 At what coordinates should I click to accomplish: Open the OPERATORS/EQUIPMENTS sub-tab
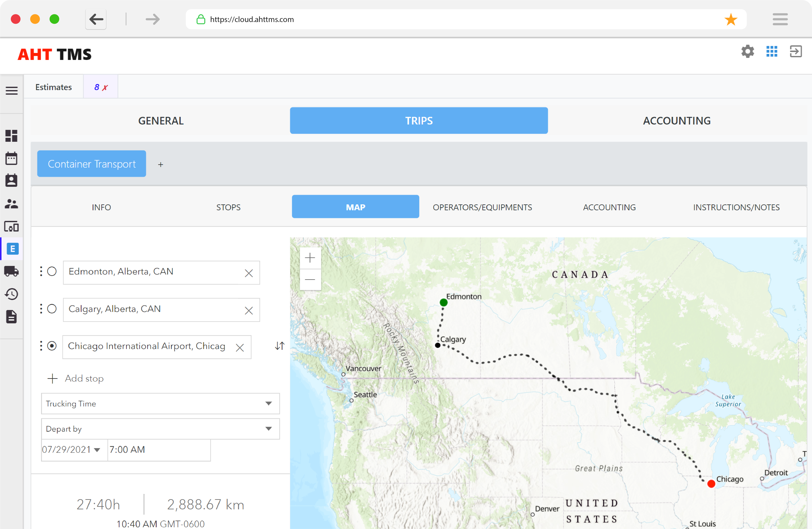[482, 207]
